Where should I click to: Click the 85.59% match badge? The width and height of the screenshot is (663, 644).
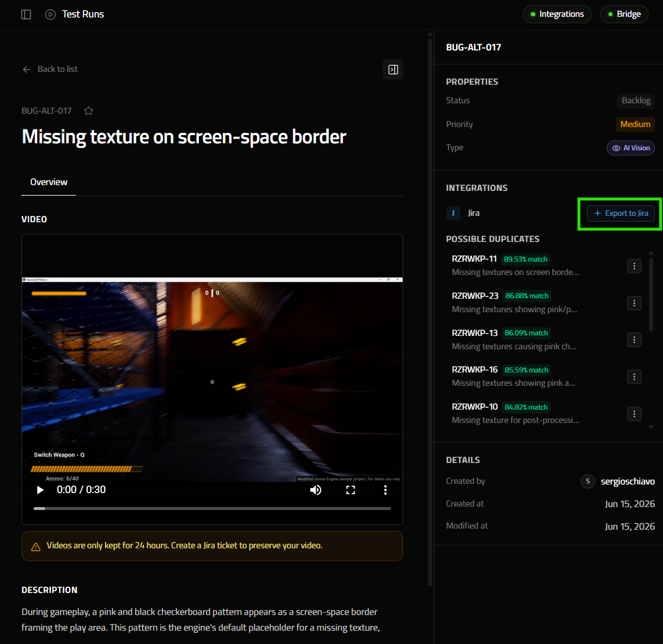(526, 370)
